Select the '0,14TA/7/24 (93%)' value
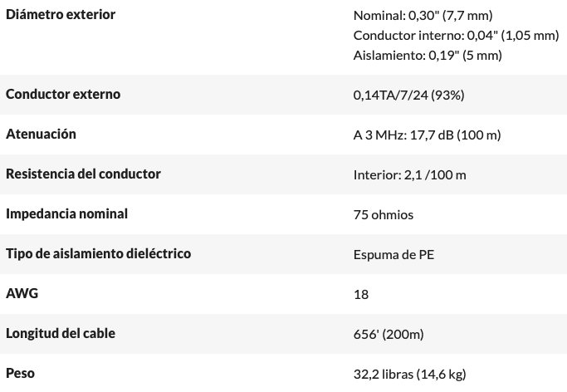This screenshot has width=567, height=392. (408, 95)
